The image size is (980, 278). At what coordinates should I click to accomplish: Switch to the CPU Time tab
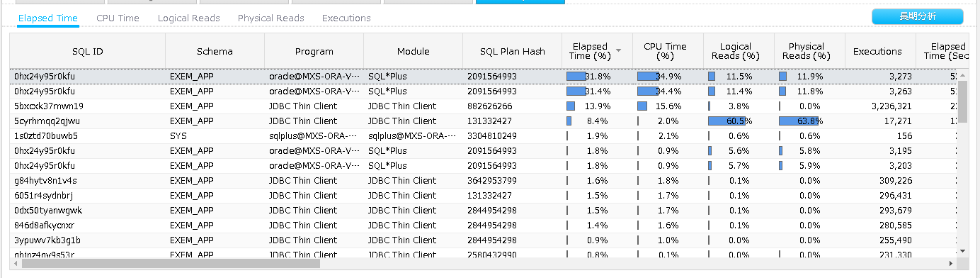click(118, 18)
